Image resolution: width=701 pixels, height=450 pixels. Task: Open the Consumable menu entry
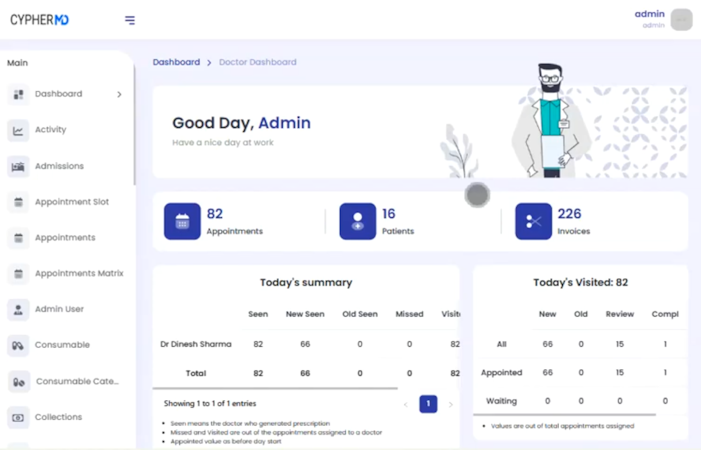(x=63, y=345)
